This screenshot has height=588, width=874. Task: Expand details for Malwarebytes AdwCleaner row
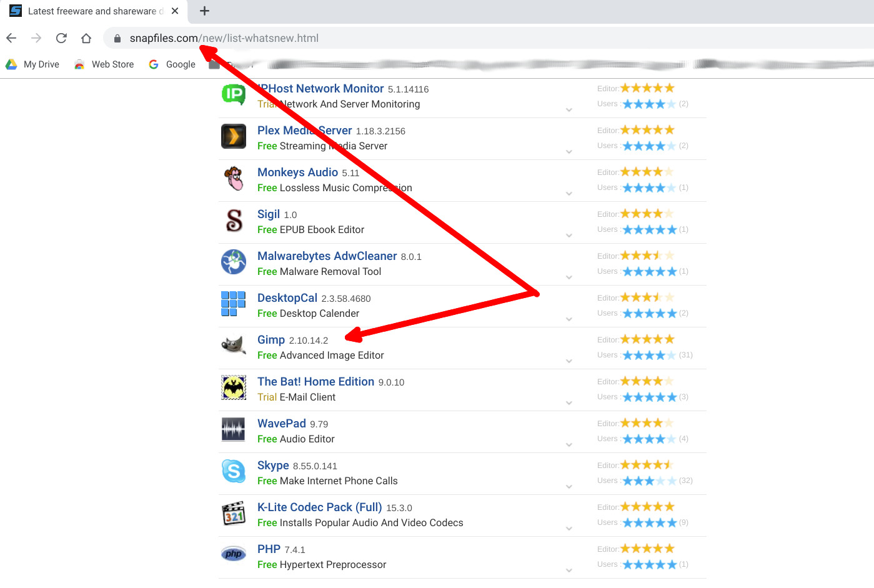(x=569, y=277)
